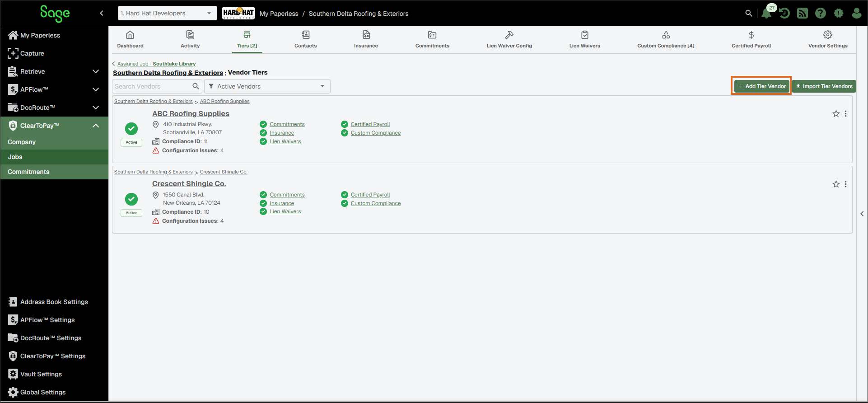Image resolution: width=868 pixels, height=403 pixels.
Task: Click the Import Tier Vendors button
Action: pyautogui.click(x=824, y=86)
